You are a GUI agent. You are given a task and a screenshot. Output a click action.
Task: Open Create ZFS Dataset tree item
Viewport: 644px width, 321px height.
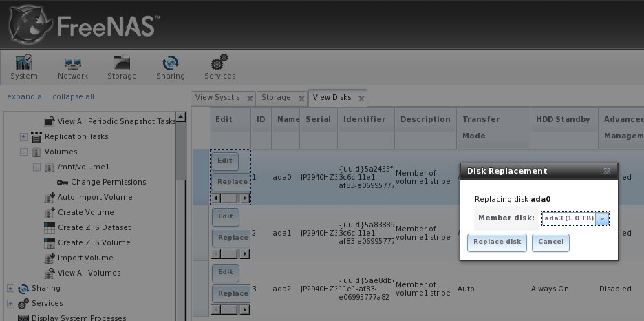point(94,227)
